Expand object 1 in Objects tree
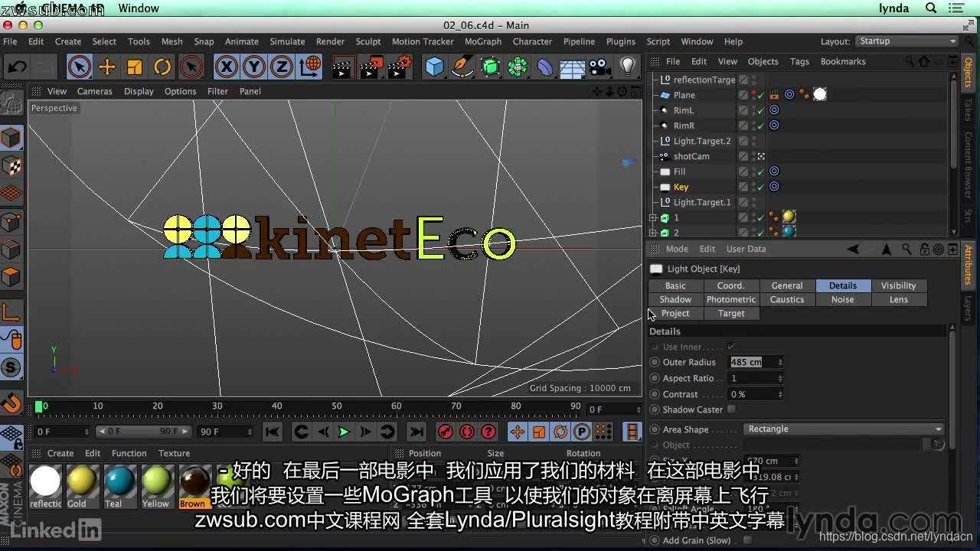This screenshot has width=980, height=551. click(653, 217)
